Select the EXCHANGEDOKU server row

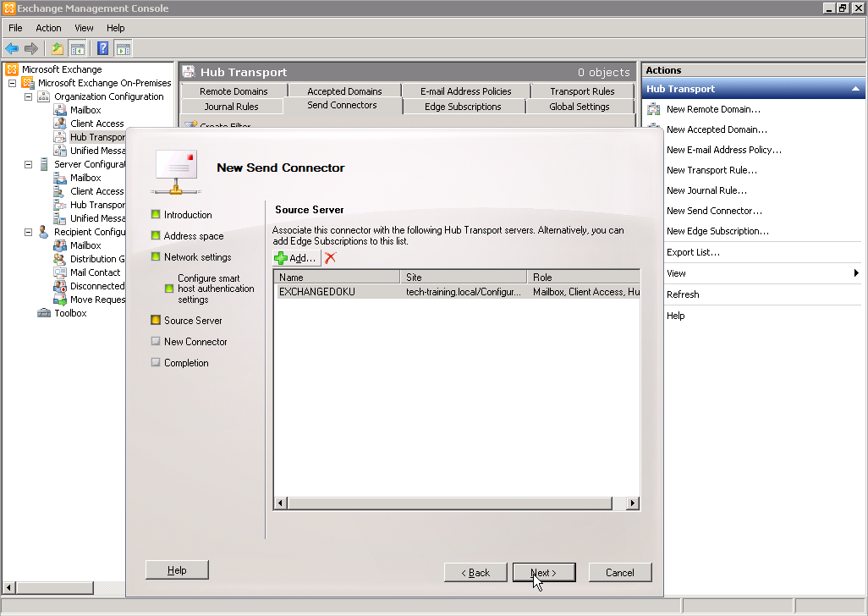317,292
